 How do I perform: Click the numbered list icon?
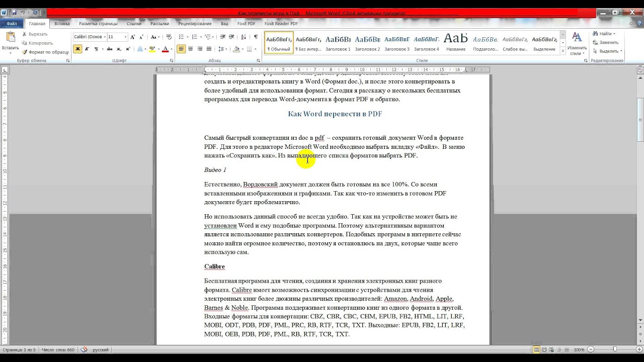click(195, 37)
